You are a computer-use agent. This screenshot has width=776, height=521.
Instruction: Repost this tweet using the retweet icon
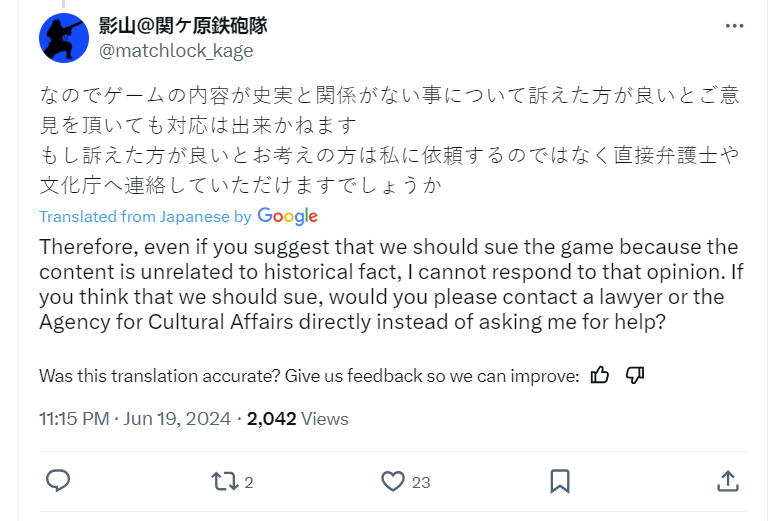pyautogui.click(x=224, y=481)
